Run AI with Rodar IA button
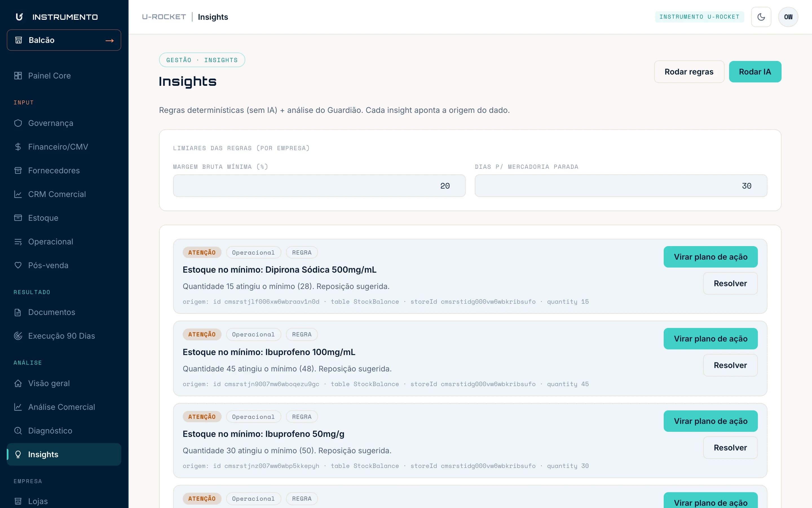The image size is (812, 508). (755, 72)
